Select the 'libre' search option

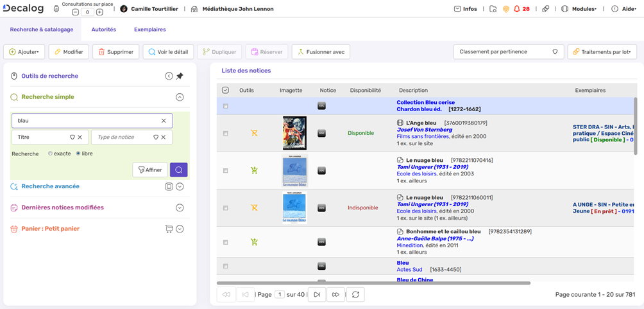click(78, 154)
